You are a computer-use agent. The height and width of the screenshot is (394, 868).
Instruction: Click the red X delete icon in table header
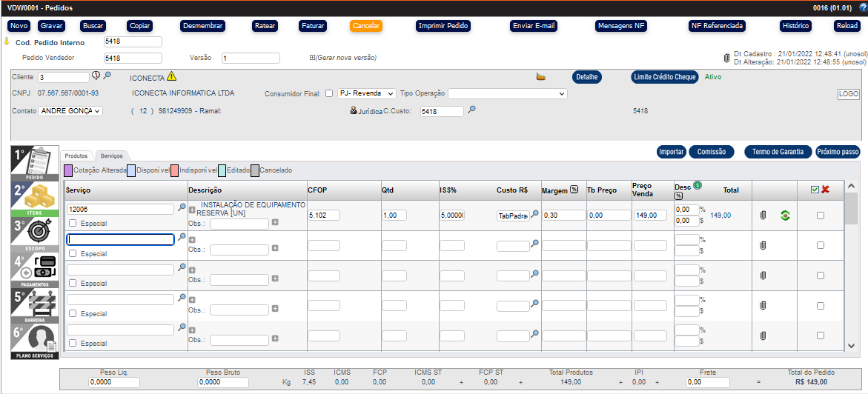coord(825,190)
